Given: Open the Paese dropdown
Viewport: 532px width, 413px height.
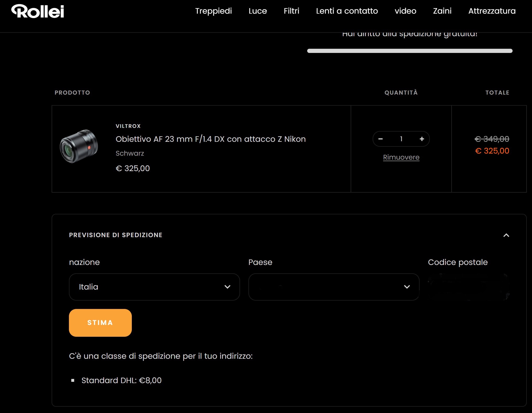Looking at the screenshot, I should pyautogui.click(x=334, y=287).
